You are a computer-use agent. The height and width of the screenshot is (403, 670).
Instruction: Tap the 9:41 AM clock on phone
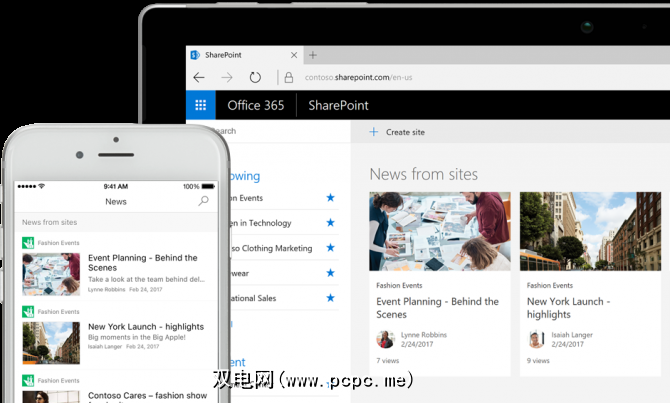coord(116,186)
